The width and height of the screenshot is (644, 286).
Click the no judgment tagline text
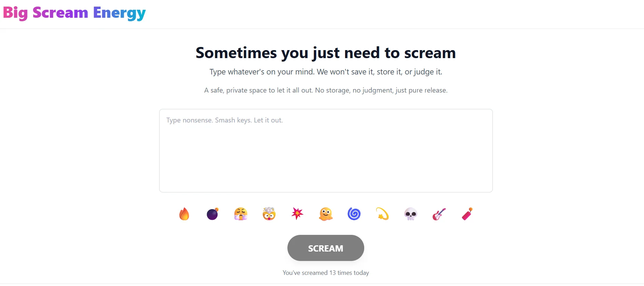pos(326,90)
